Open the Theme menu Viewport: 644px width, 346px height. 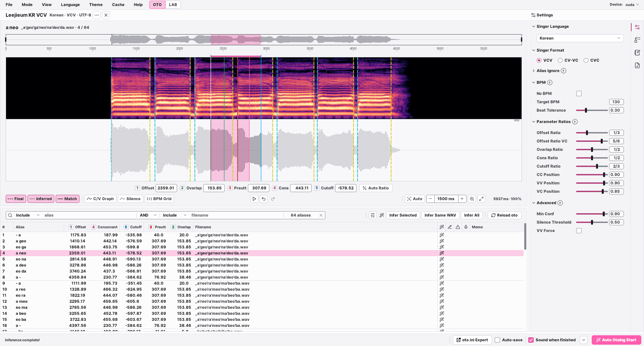[x=96, y=5]
